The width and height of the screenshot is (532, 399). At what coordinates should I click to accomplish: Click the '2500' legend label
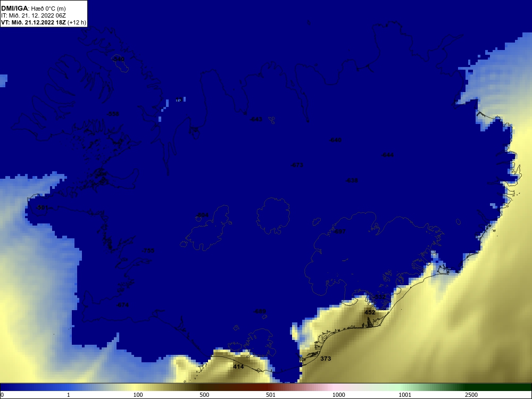pos(471,395)
